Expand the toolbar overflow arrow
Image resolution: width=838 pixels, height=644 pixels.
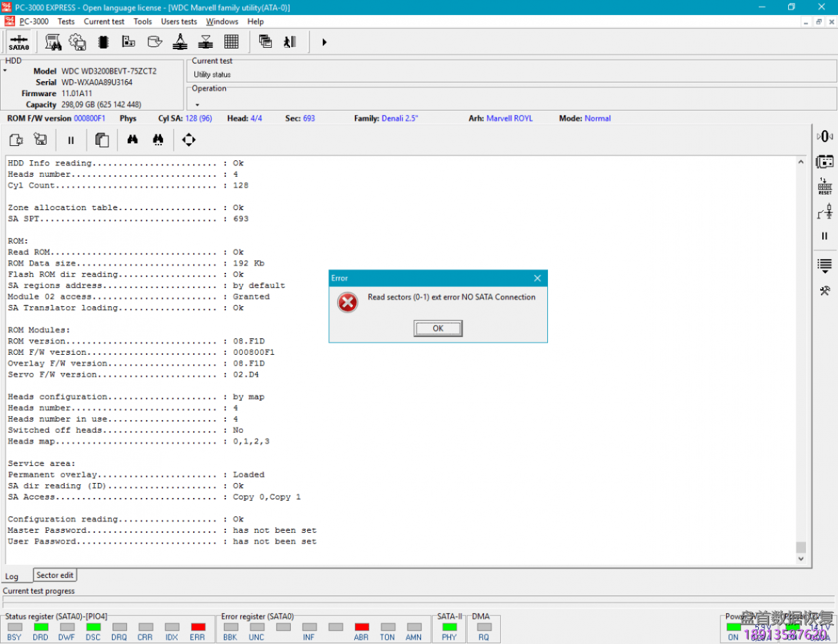point(324,43)
